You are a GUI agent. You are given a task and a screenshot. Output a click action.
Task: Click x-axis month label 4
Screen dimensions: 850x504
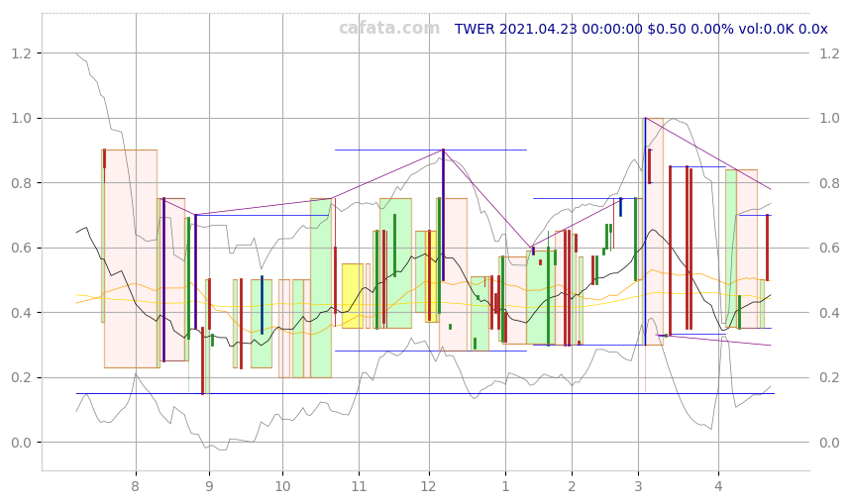pyautogui.click(x=718, y=486)
